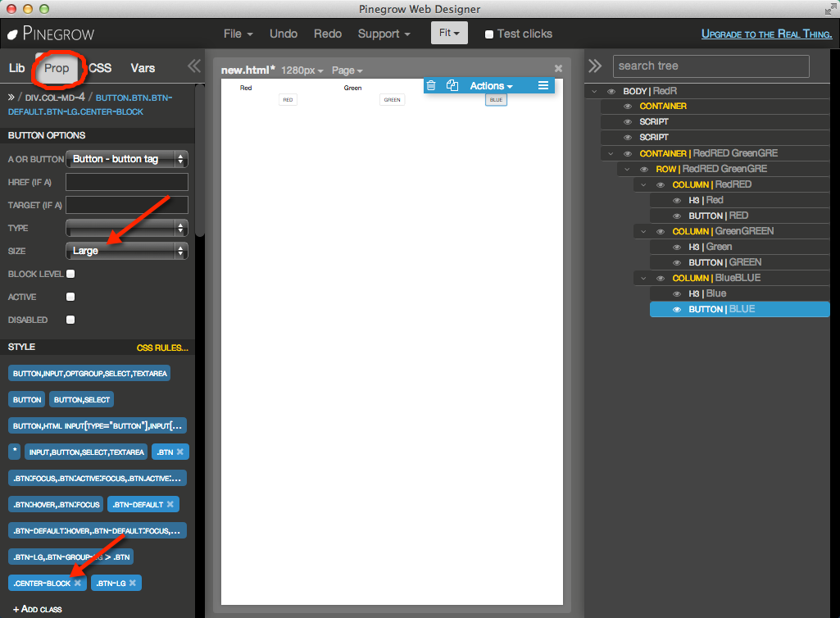Click the Pinegrow logo
840x618 pixels.
coord(51,34)
